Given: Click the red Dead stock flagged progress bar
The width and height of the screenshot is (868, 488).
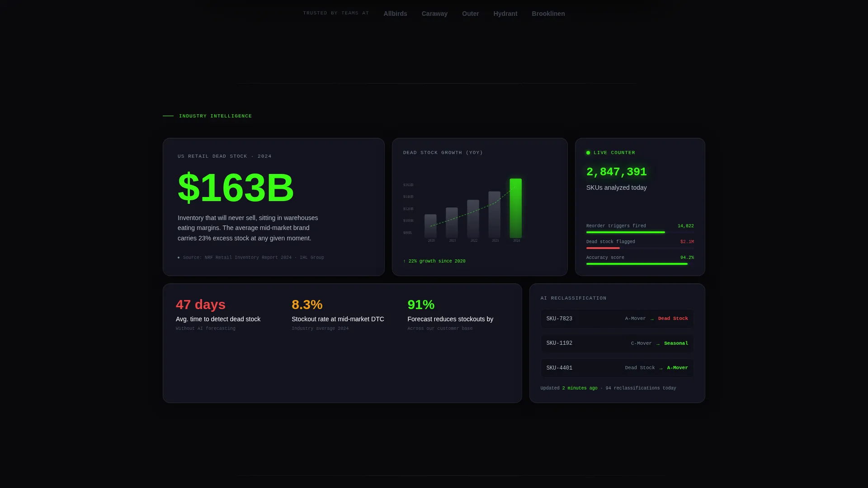Looking at the screenshot, I should pos(640,248).
